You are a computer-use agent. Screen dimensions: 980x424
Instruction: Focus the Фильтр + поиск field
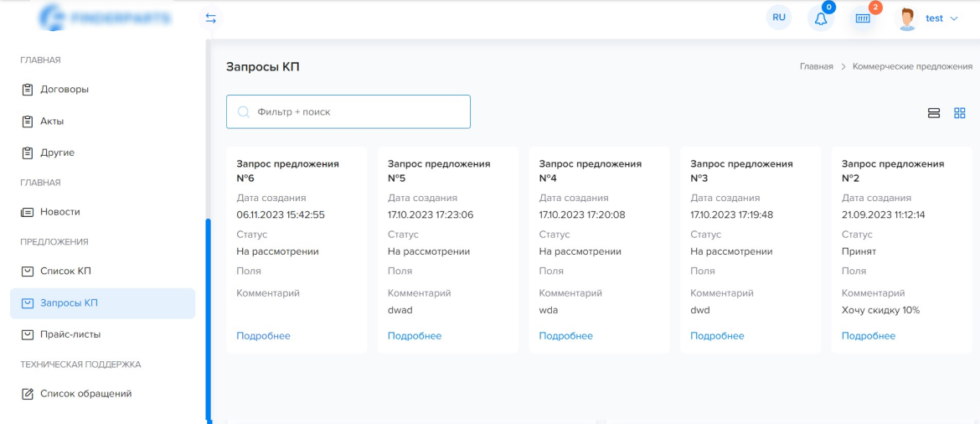[348, 112]
